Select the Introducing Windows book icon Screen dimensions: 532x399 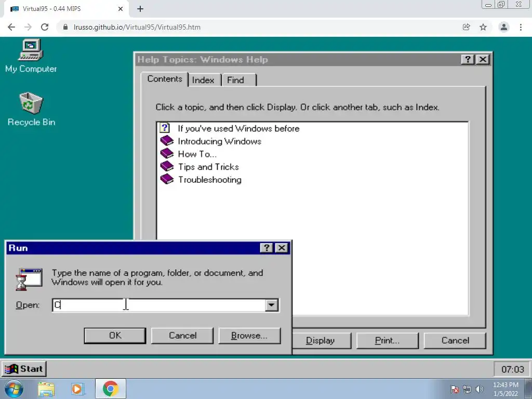167,141
